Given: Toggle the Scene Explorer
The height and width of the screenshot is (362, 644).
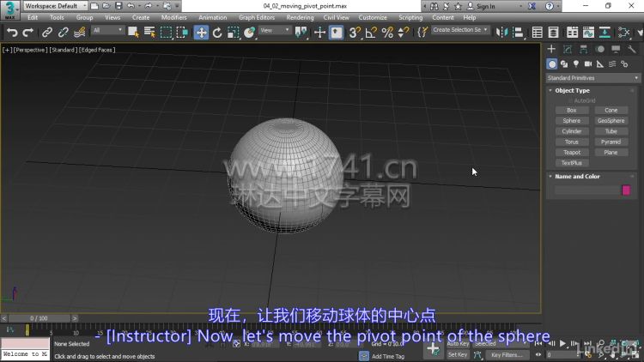Looking at the screenshot, I should (x=538, y=33).
